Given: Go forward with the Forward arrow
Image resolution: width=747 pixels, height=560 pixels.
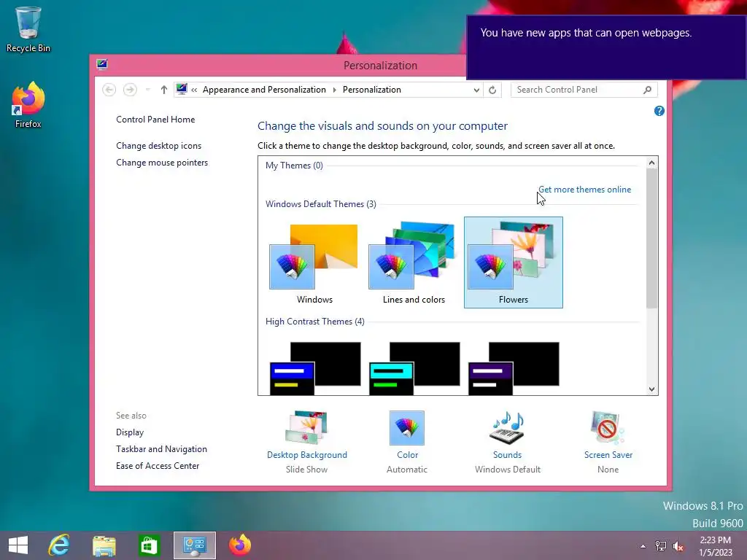Looking at the screenshot, I should click(x=130, y=90).
